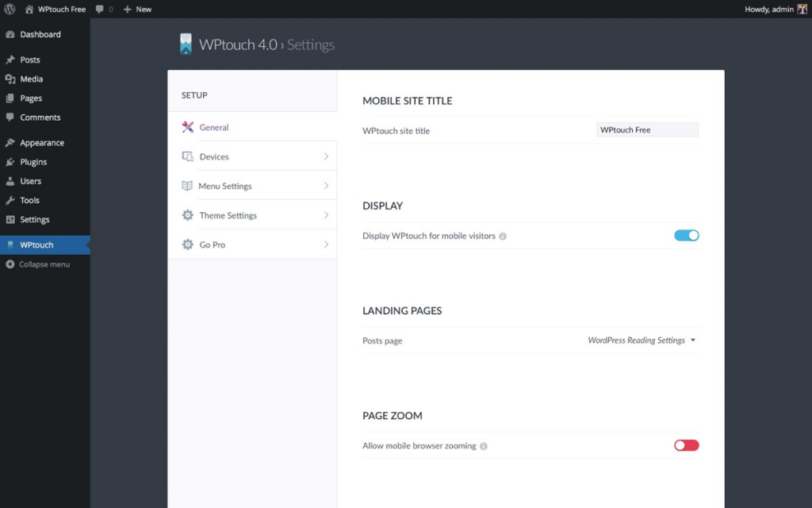Click the Appearance paintbrush icon
812x508 pixels.
pos(10,143)
